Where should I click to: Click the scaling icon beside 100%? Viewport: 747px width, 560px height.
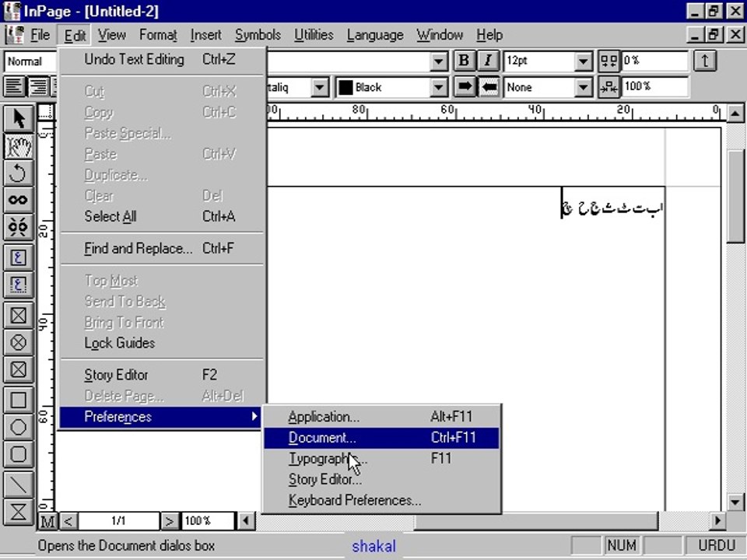coord(608,86)
